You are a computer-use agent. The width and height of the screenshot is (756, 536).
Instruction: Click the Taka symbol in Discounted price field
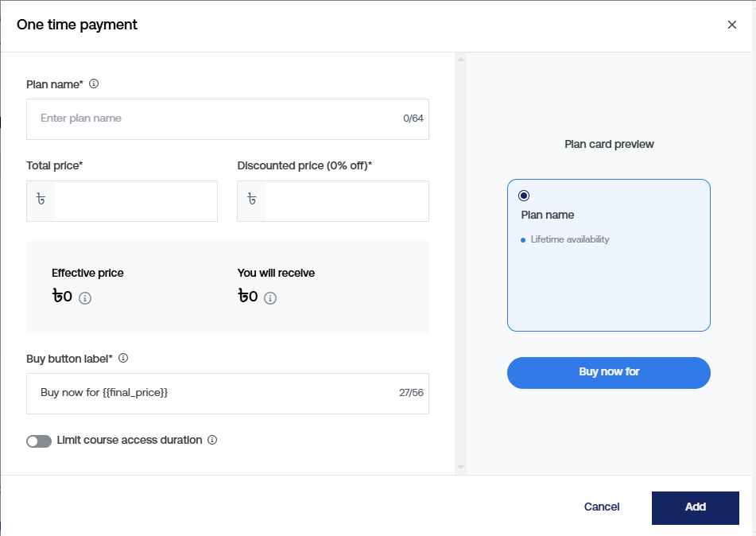coord(251,200)
